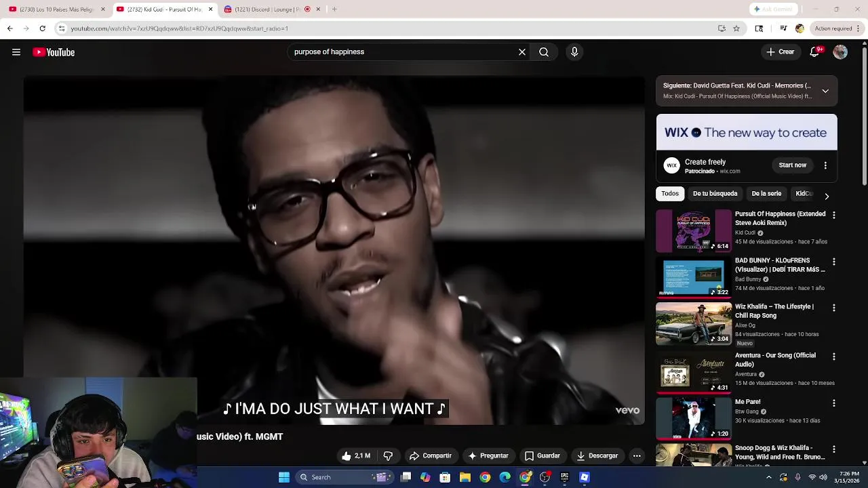Open the YouTube guide hamburger menu
Viewport: 868px width, 488px height.
pyautogui.click(x=16, y=52)
